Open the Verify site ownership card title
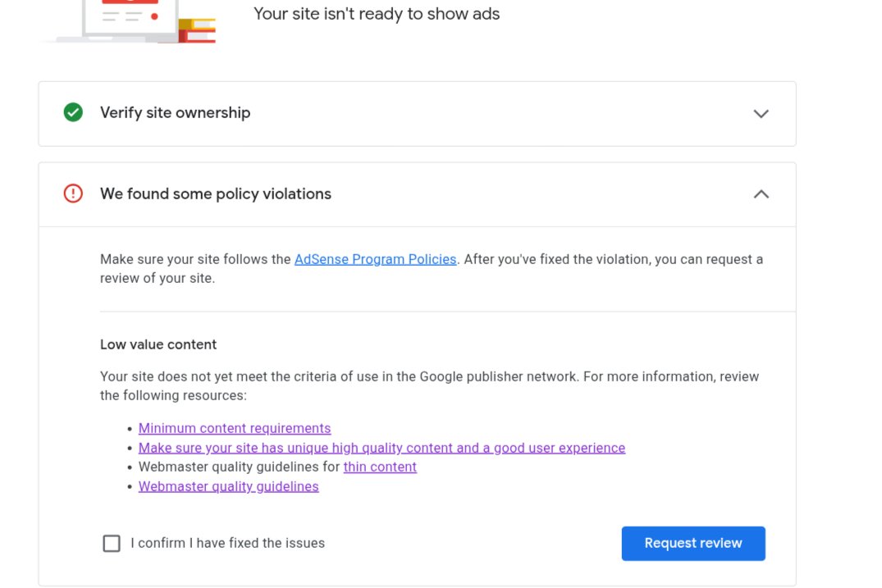 click(x=175, y=112)
